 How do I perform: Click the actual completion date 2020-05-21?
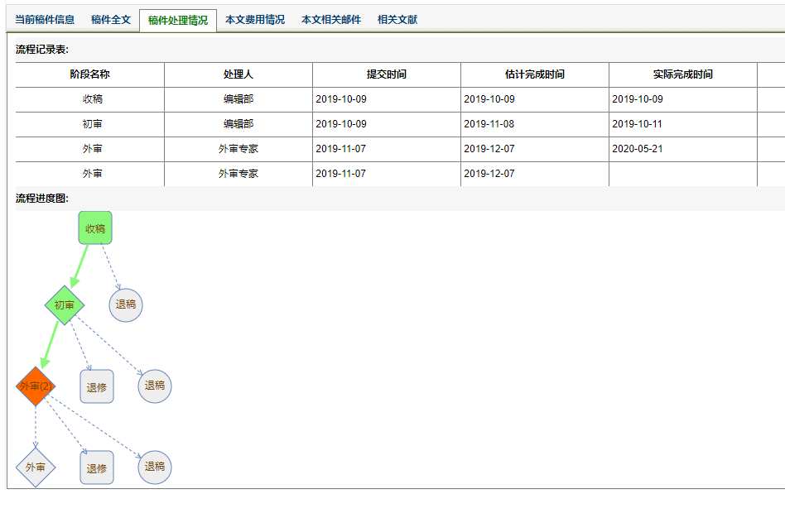pos(638,149)
